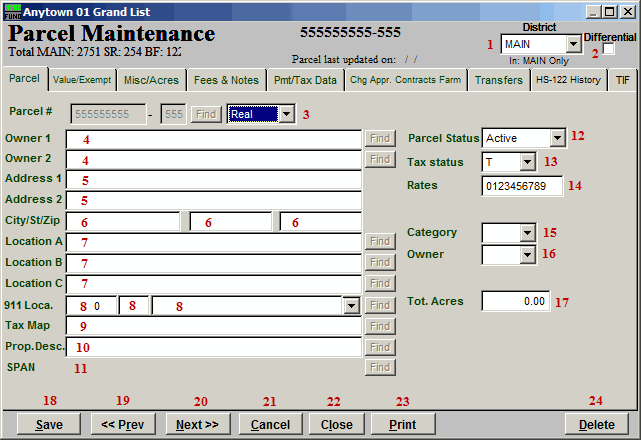Click the Owner 1 input field

click(213, 139)
